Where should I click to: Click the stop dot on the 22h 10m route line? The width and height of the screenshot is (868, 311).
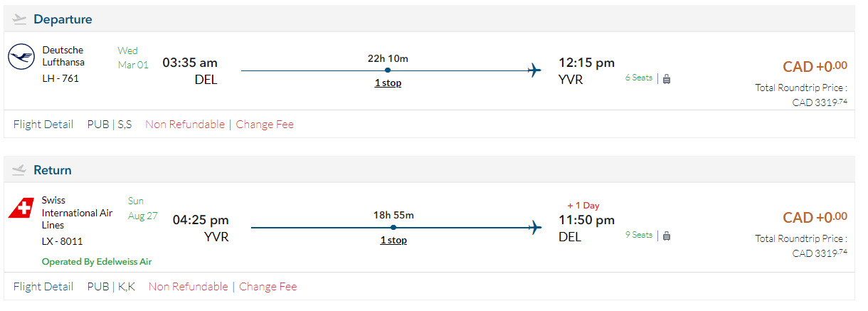point(387,70)
